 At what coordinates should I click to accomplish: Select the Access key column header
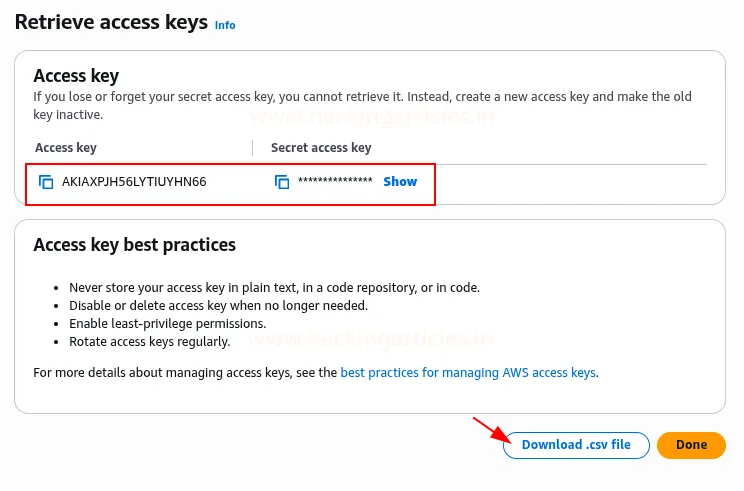pos(65,148)
